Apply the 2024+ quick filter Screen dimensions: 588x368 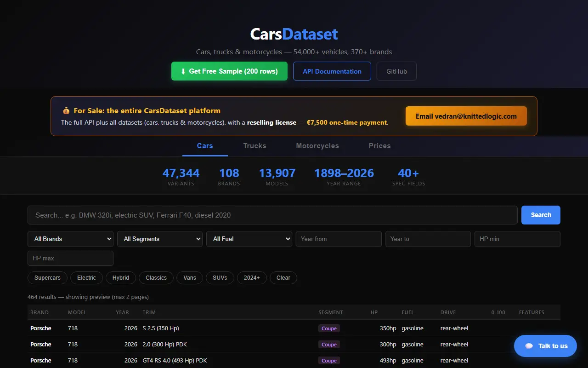click(x=252, y=278)
